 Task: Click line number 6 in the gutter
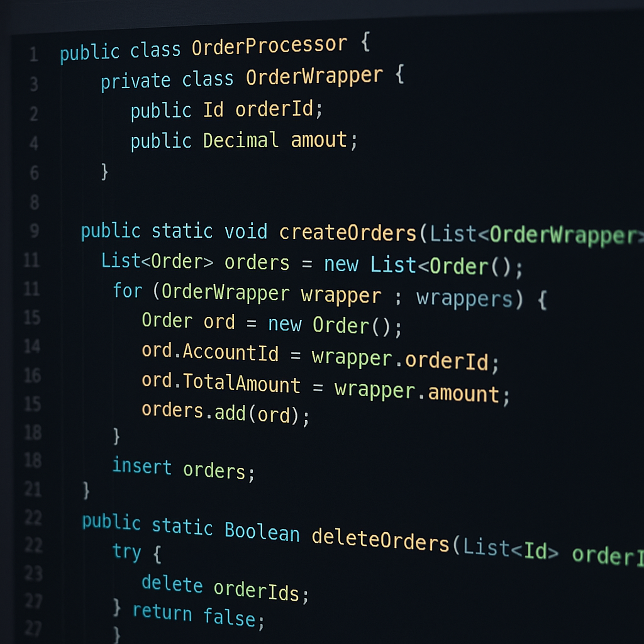coord(35,173)
